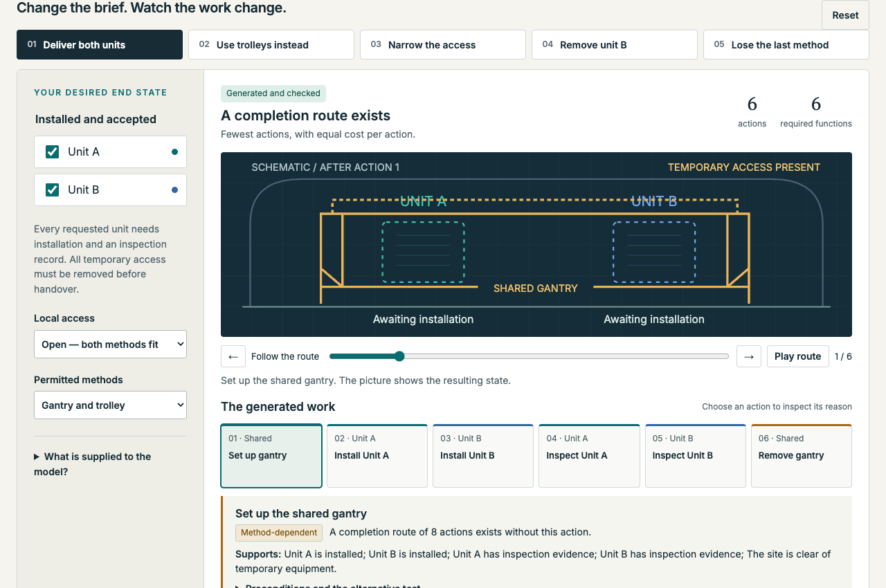Image resolution: width=886 pixels, height=588 pixels.
Task: Click the 'A completion route exists' heading
Action: click(306, 116)
